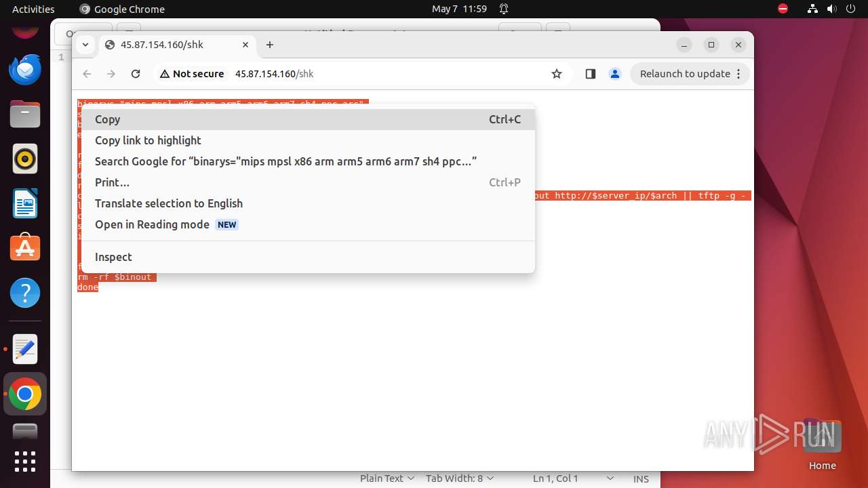Click Chrome's back arrow
Screen dimensions: 868x488
click(87, 74)
